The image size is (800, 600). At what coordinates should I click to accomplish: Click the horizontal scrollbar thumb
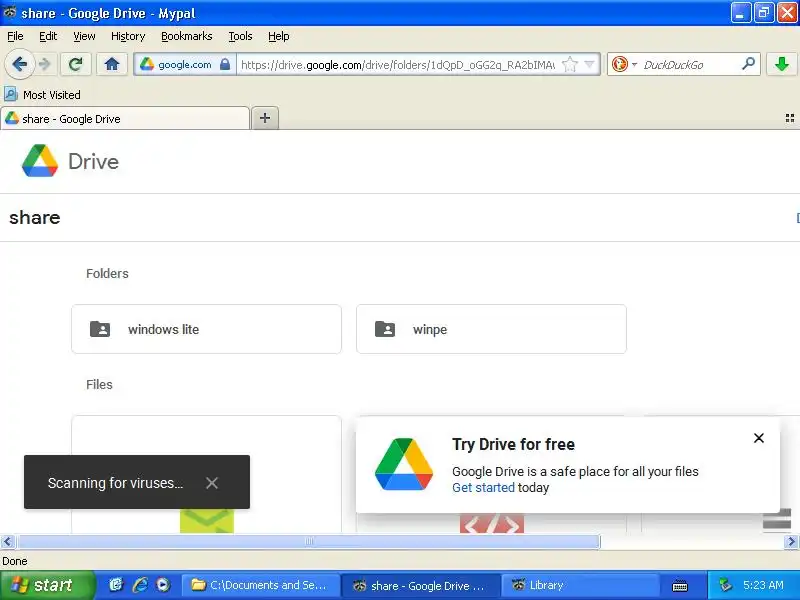point(309,541)
